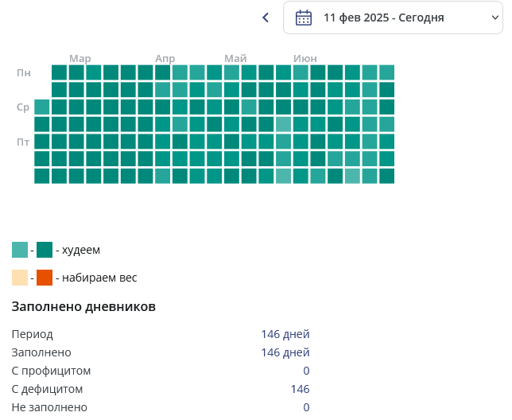Click the 'С дефицитом' 146 value
Image resolution: width=512 pixels, height=420 pixels.
300,389
